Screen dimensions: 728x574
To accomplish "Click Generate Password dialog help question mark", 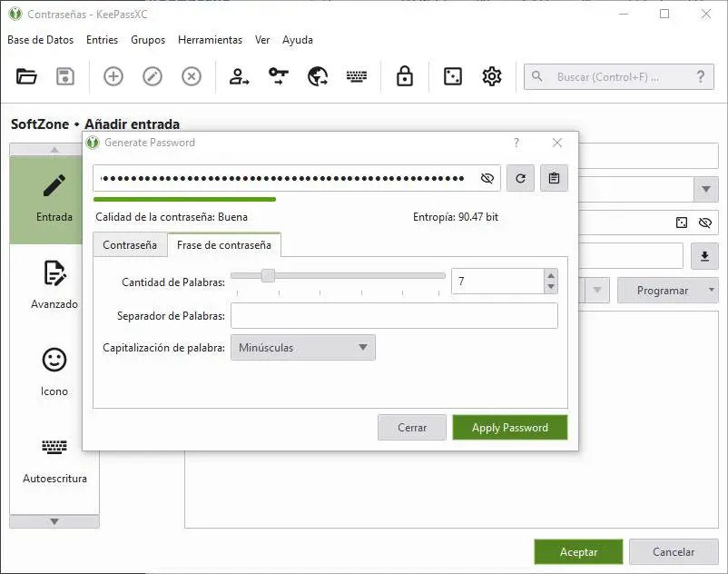I will [516, 143].
